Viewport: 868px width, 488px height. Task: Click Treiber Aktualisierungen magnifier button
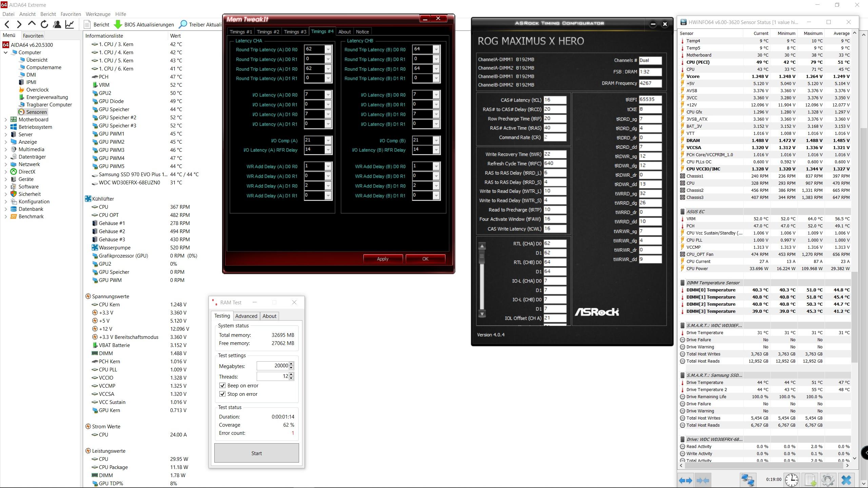[x=200, y=24]
